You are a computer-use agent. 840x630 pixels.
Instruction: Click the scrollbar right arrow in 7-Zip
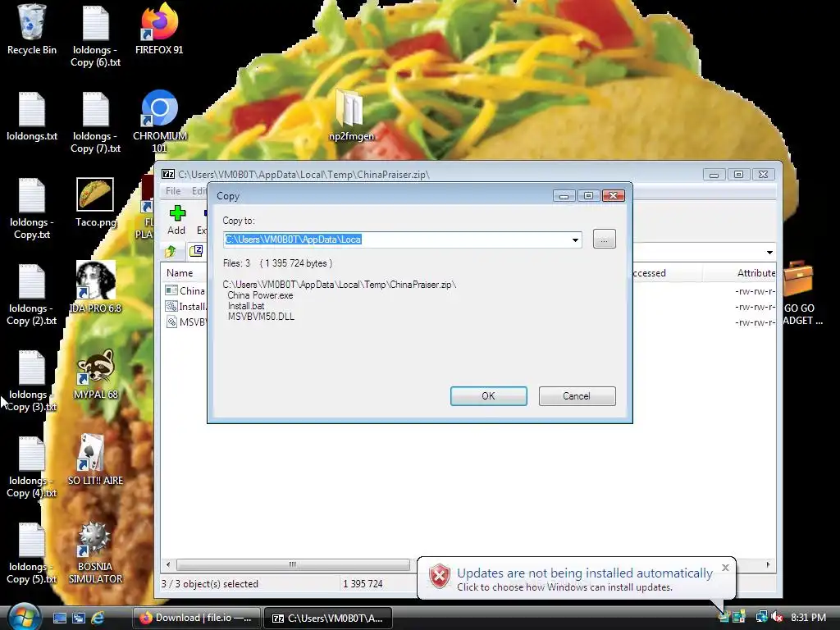pyautogui.click(x=768, y=564)
